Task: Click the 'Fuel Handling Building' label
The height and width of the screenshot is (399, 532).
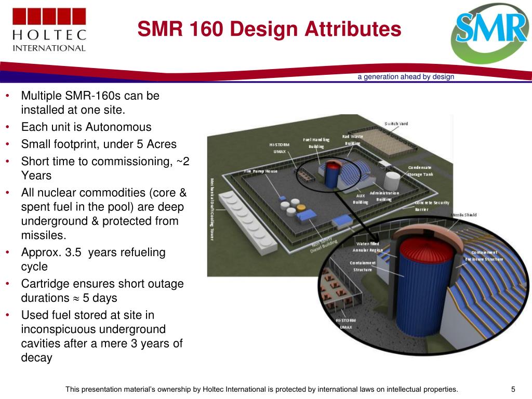Action: [316, 143]
